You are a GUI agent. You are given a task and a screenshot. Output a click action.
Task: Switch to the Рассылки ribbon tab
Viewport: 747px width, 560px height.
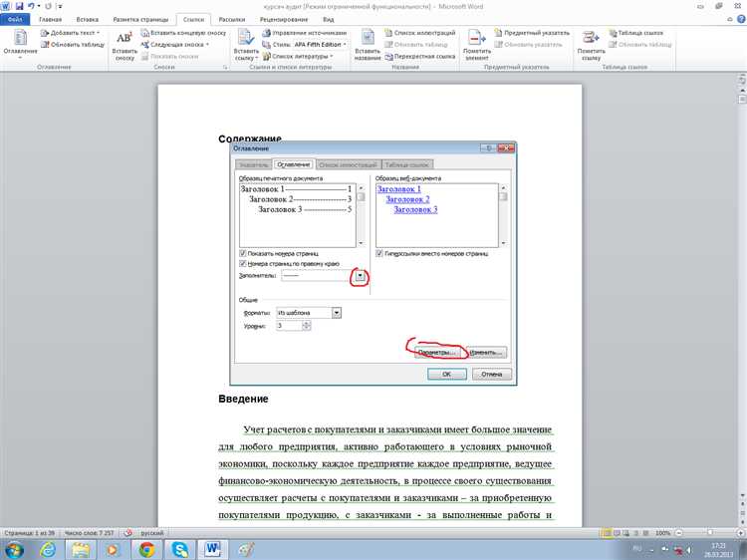[x=232, y=20]
